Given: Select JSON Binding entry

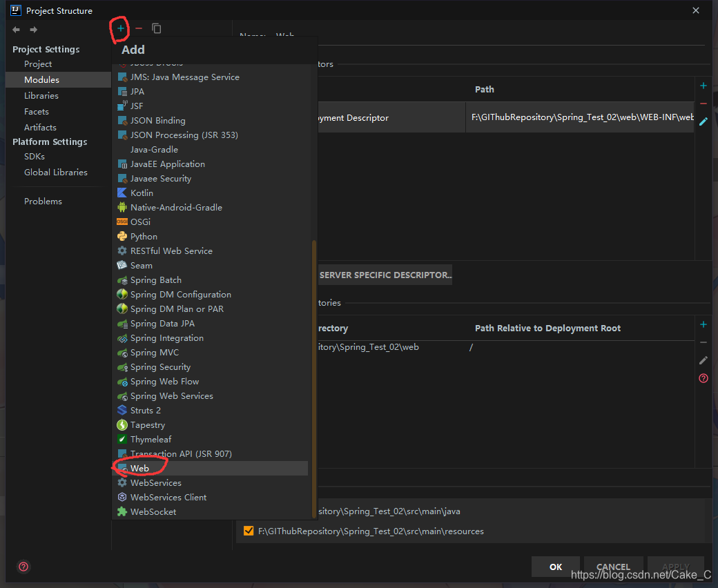Looking at the screenshot, I should click(x=211, y=120).
